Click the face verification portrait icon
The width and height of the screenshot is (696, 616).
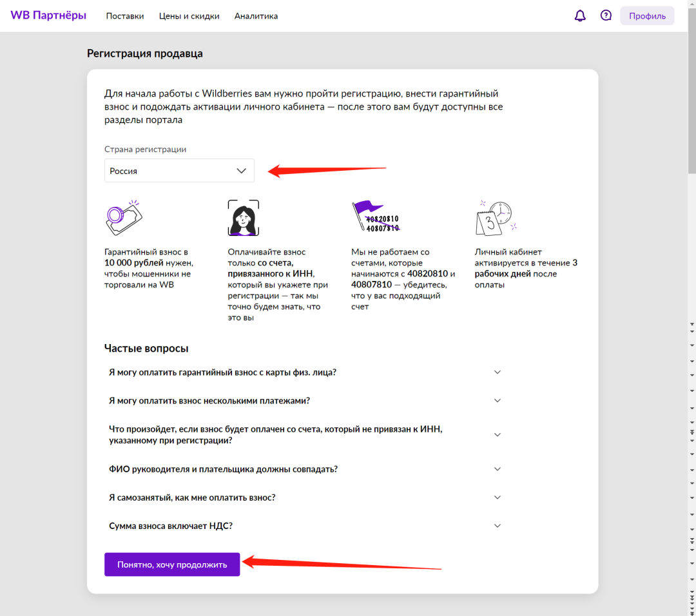pos(244,218)
